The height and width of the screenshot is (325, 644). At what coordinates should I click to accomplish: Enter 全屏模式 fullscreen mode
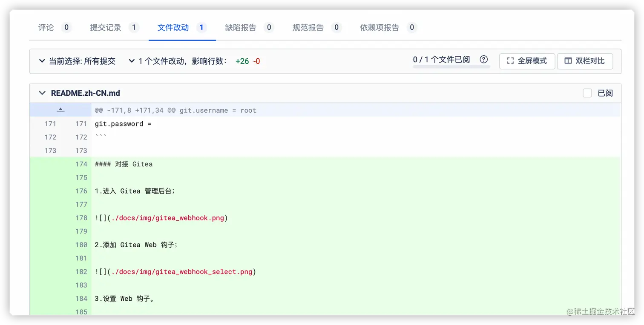click(x=527, y=61)
